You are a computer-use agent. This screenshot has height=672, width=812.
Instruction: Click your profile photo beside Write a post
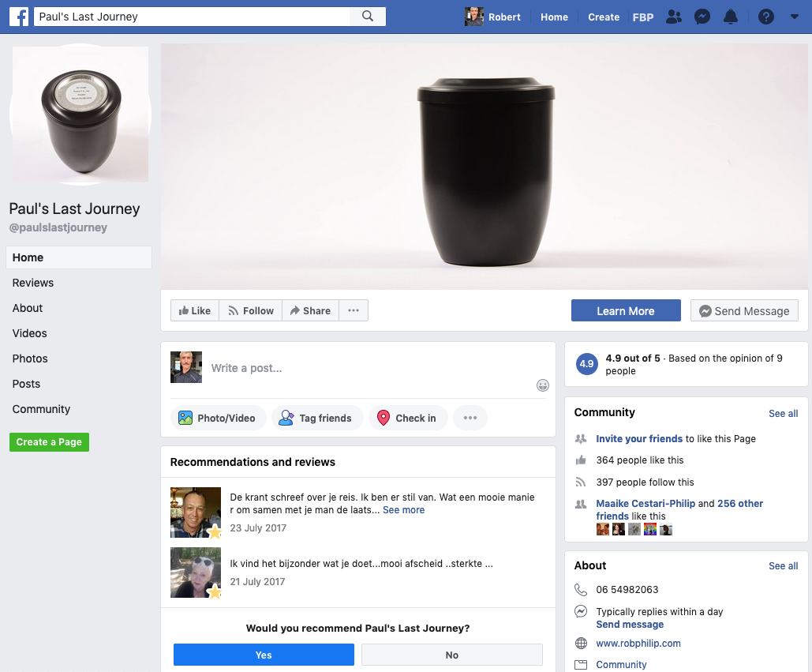coord(186,367)
